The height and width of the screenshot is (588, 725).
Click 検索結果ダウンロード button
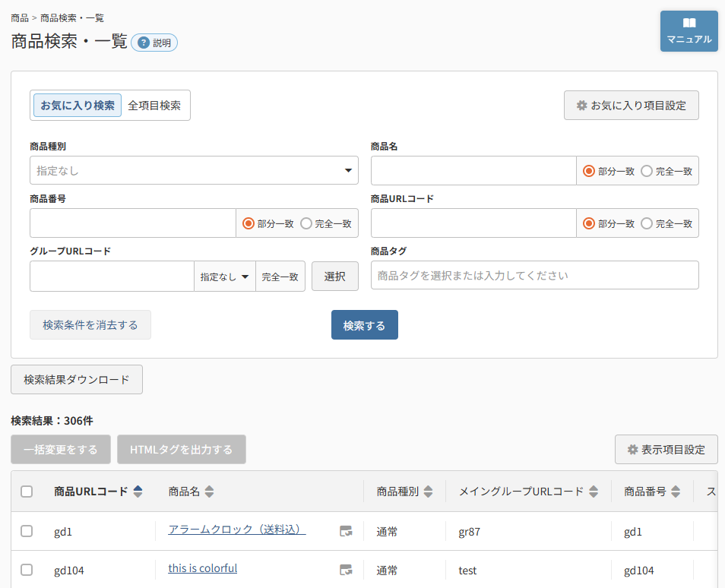point(77,380)
